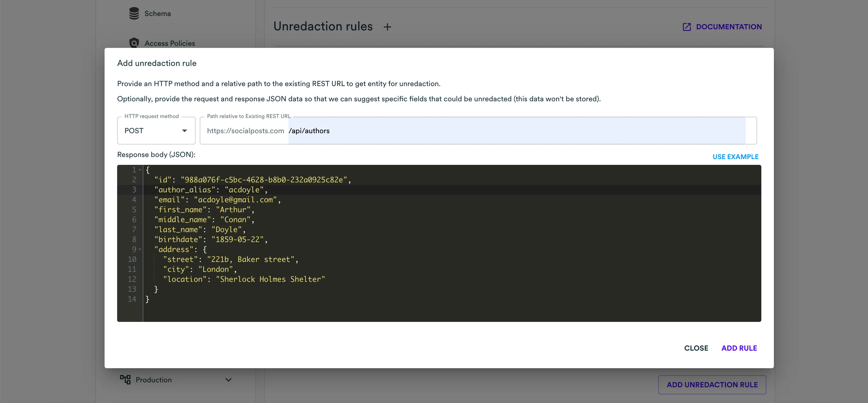Image resolution: width=868 pixels, height=403 pixels.
Task: Click the plus icon beside Unredaction rules
Action: [x=387, y=27]
